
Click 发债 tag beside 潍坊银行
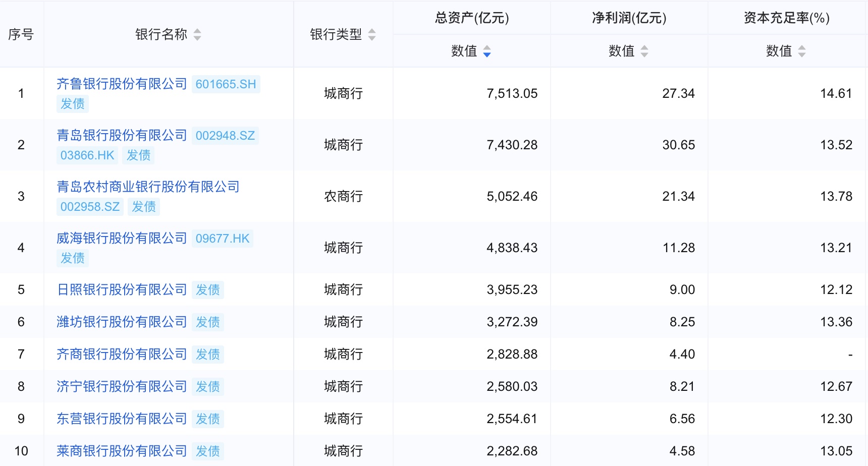click(x=208, y=322)
